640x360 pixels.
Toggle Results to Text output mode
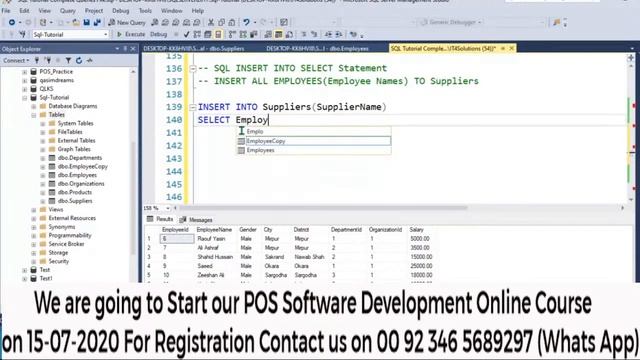pos(268,34)
